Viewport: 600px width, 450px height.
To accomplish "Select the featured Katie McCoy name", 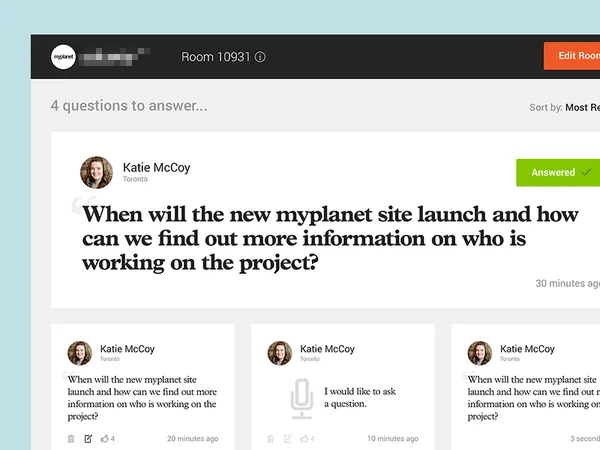I will [x=157, y=168].
